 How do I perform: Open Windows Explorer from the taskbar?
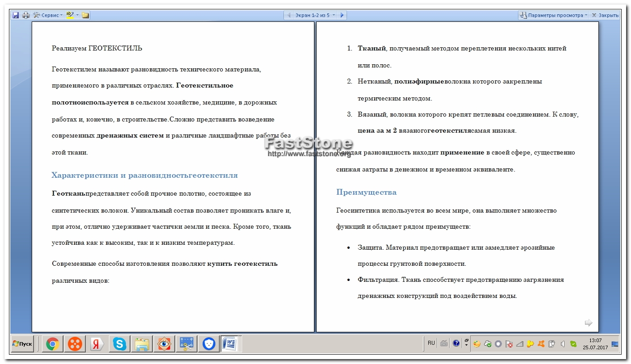pos(142,344)
